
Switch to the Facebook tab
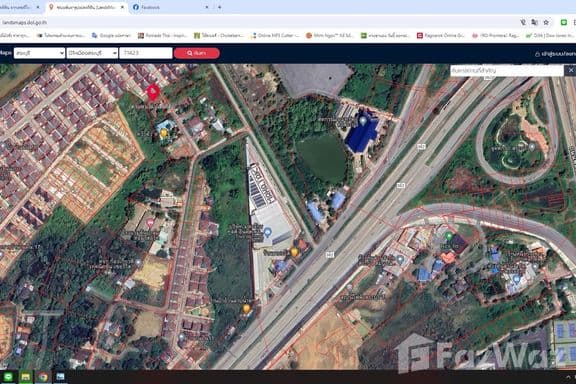[x=171, y=7]
